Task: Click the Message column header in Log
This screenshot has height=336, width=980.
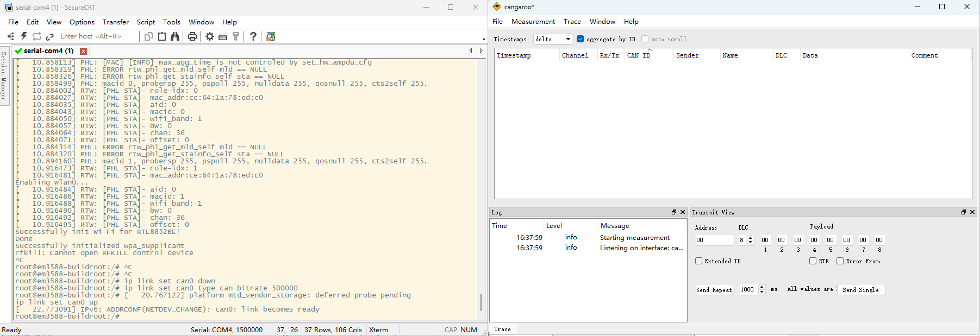Action: click(642, 226)
